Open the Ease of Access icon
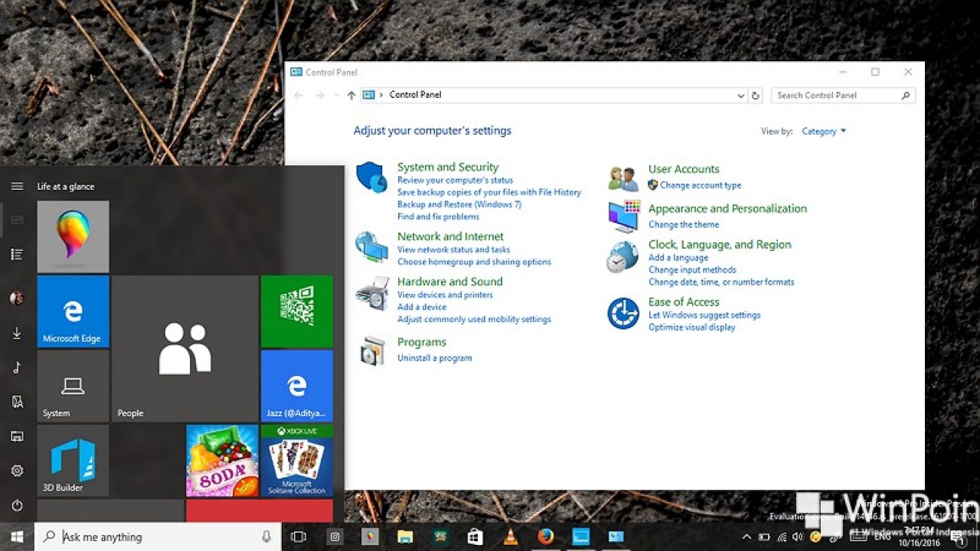The width and height of the screenshot is (980, 551). (623, 314)
